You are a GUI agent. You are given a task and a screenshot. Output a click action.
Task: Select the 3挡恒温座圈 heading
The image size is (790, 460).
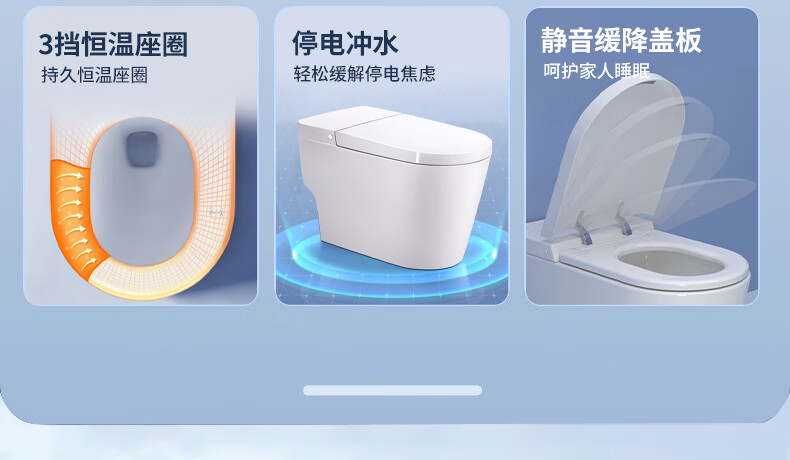[113, 44]
